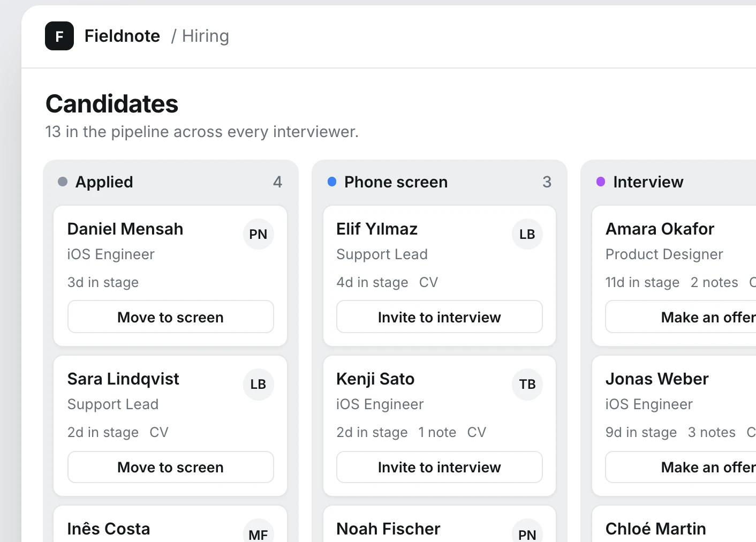
Task: Open Daniel Mensah's candidate card
Action: (x=170, y=276)
